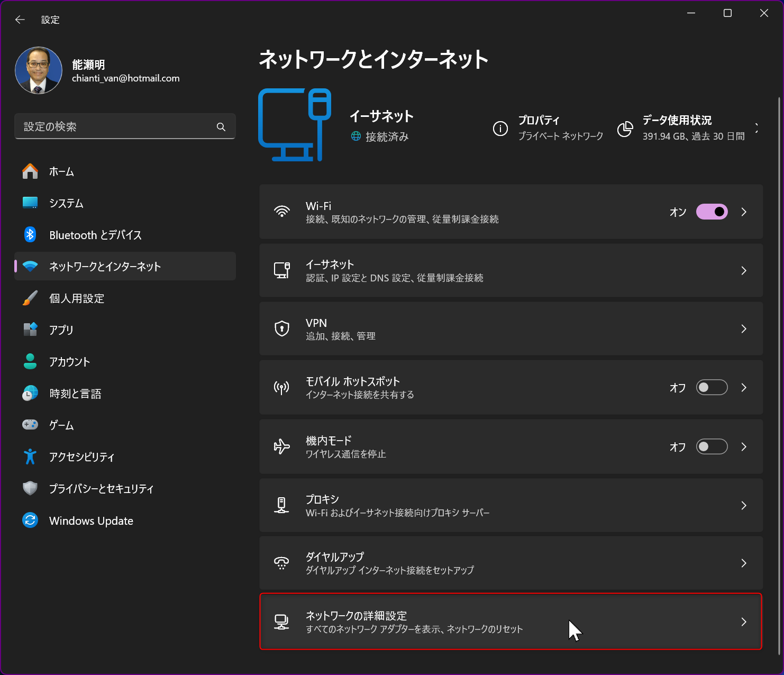Open ゲーム in the sidebar
This screenshot has width=784, height=675.
click(125, 425)
